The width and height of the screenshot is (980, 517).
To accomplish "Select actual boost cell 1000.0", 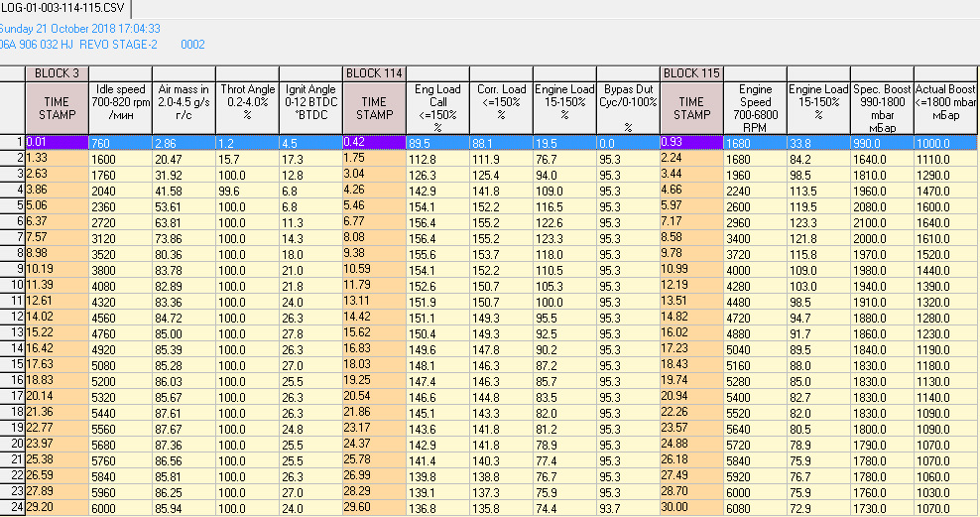I will click(945, 143).
